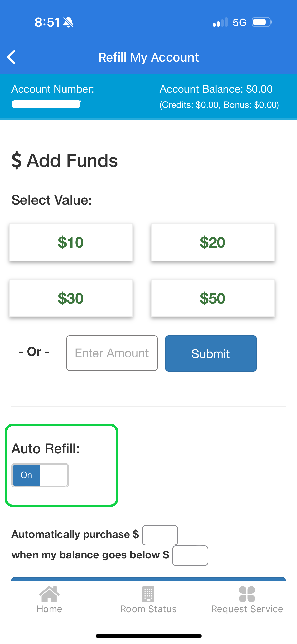Open the Refill My Account back navigation
Viewport: 297px width, 644px height.
point(11,57)
